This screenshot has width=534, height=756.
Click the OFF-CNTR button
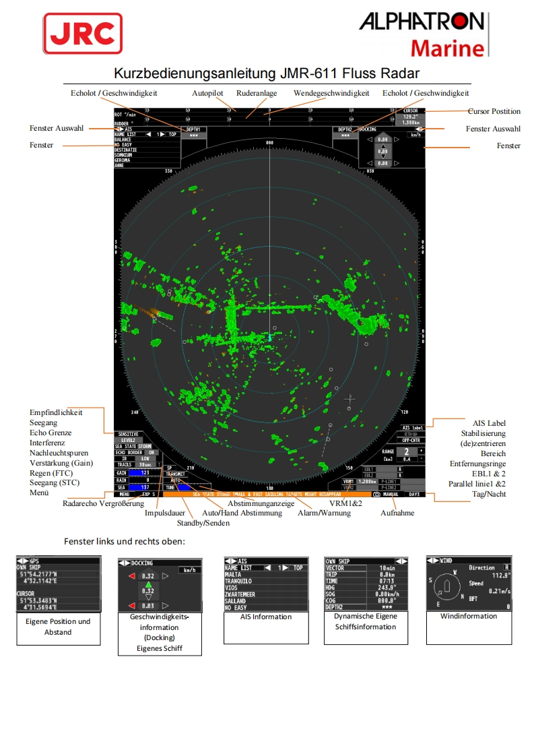(x=411, y=440)
